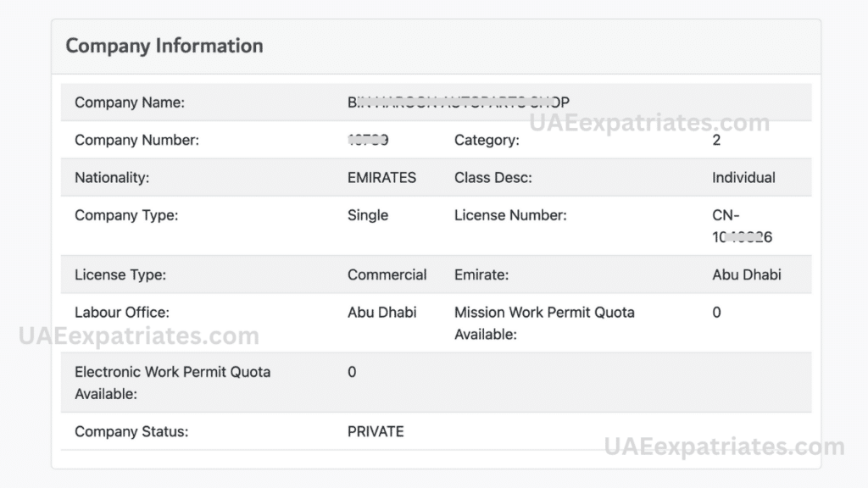Select the Abu Dhabi emirate value
Viewport: 868px width, 488px height.
click(747, 274)
